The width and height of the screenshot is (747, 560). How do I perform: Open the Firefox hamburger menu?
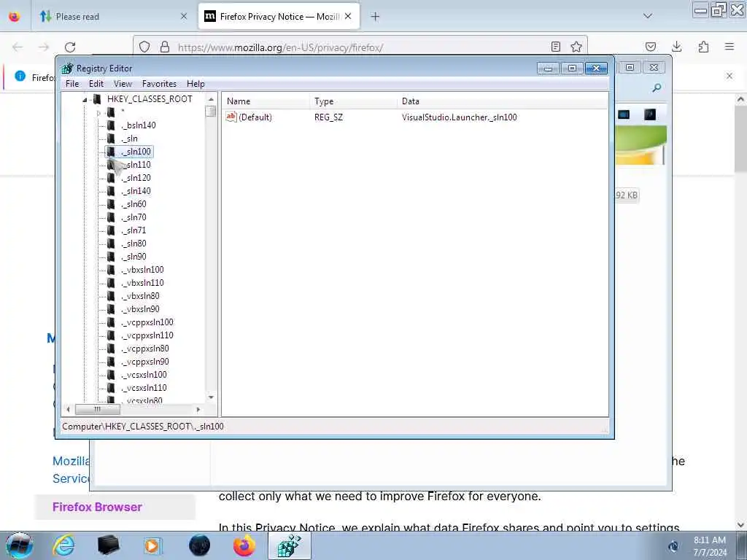[729, 47]
